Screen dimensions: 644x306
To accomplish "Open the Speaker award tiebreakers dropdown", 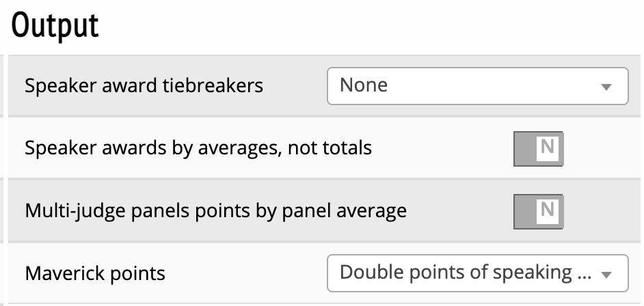I will 477,86.
